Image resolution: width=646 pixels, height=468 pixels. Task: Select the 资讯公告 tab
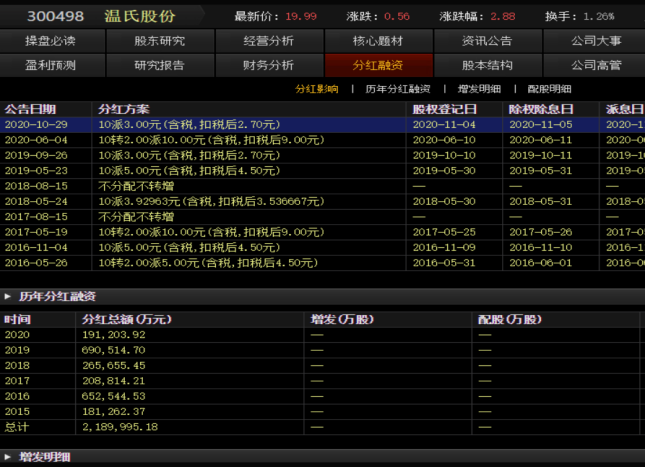coord(487,41)
